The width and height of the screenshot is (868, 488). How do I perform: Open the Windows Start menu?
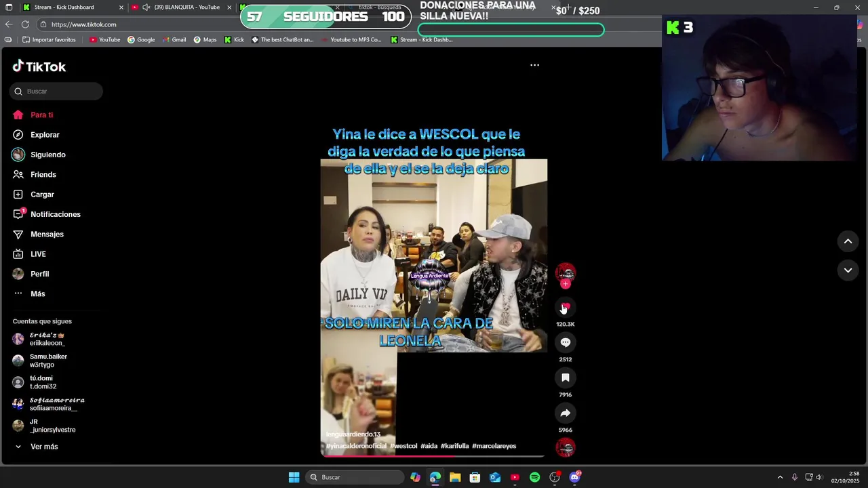pos(294,477)
